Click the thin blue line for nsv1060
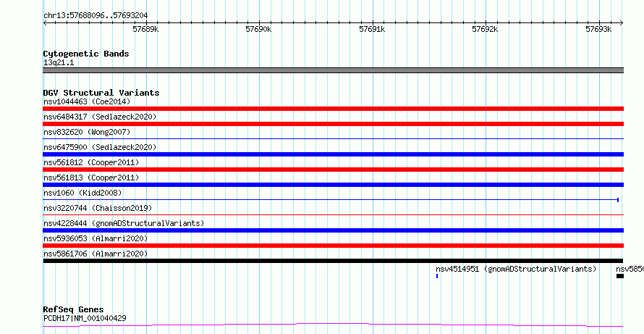Screen dimensions: 644x334 [x=331, y=200]
